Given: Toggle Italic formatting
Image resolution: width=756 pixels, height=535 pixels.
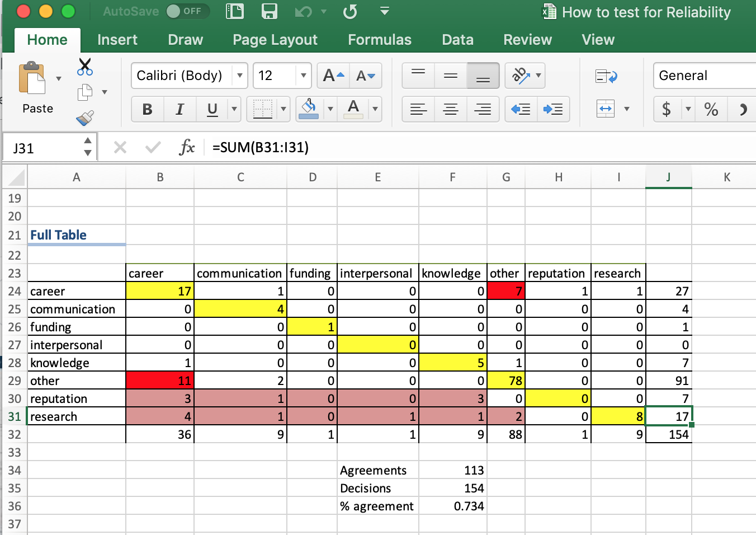Looking at the screenshot, I should pyautogui.click(x=179, y=109).
